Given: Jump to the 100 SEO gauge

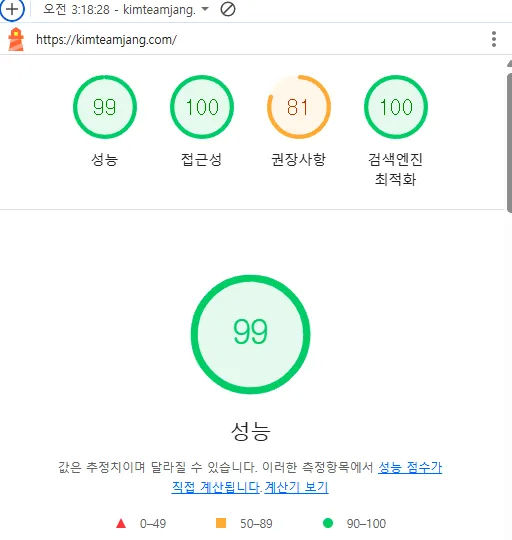Looking at the screenshot, I should [396, 107].
